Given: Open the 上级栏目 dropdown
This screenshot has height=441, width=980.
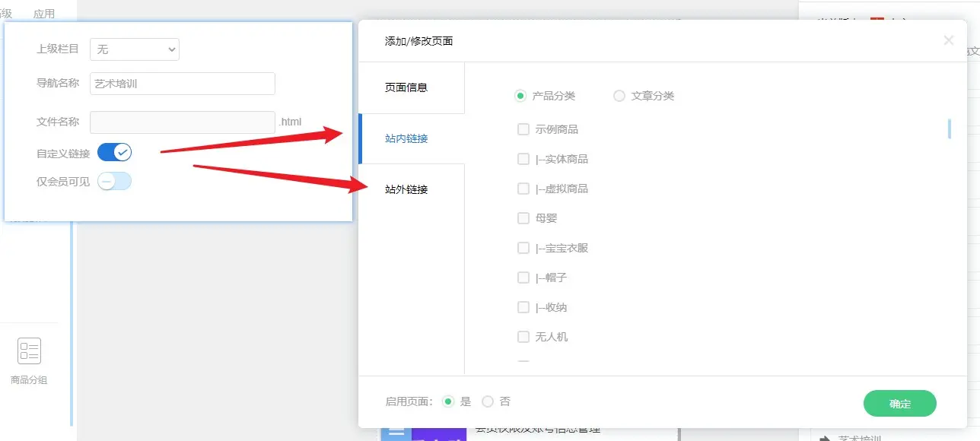Looking at the screenshot, I should [x=135, y=49].
